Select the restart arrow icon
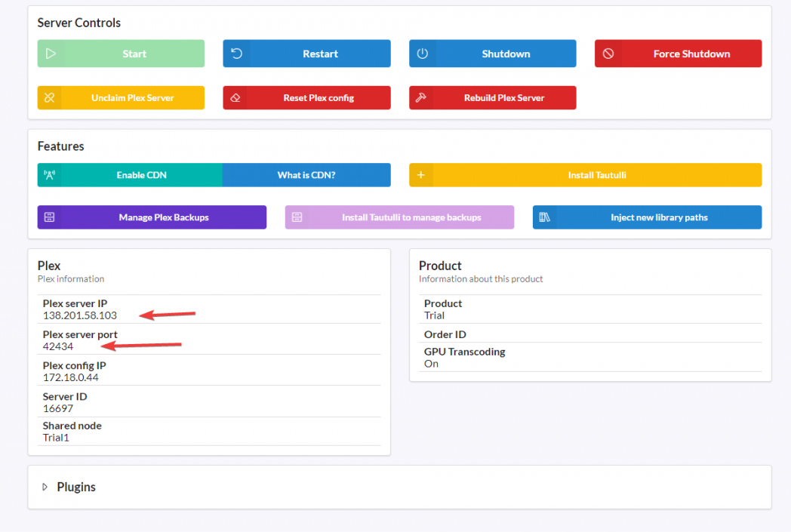This screenshot has width=791, height=532. point(235,54)
